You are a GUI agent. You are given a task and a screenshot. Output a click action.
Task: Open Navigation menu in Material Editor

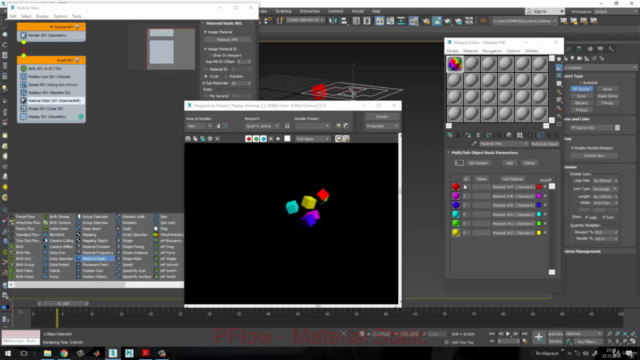pyautogui.click(x=491, y=51)
